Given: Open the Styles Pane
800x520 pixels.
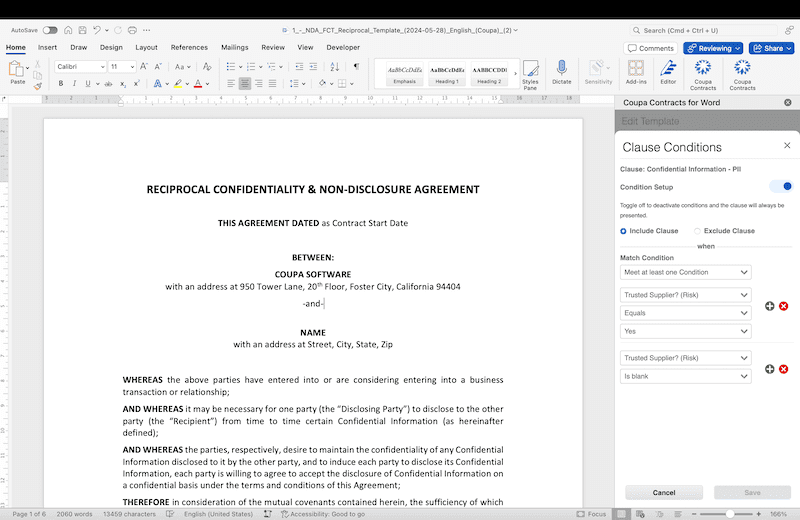Looking at the screenshot, I should point(530,75).
